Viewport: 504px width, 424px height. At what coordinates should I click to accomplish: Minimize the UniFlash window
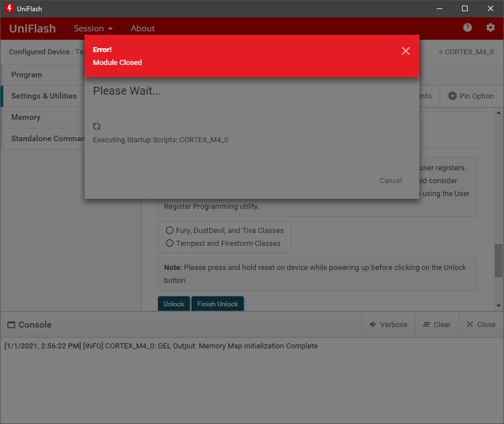click(440, 8)
